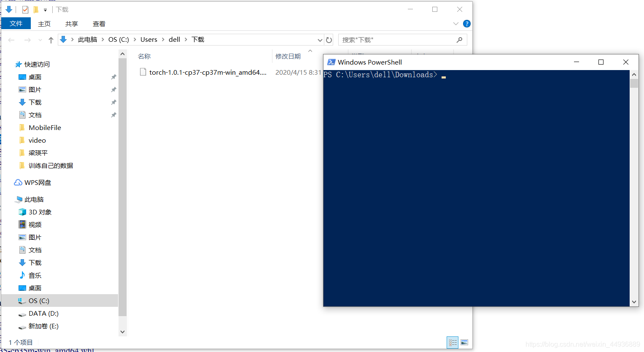Viewport: 644px width, 352px height.
Task: Go up one folder level
Action: [x=51, y=40]
